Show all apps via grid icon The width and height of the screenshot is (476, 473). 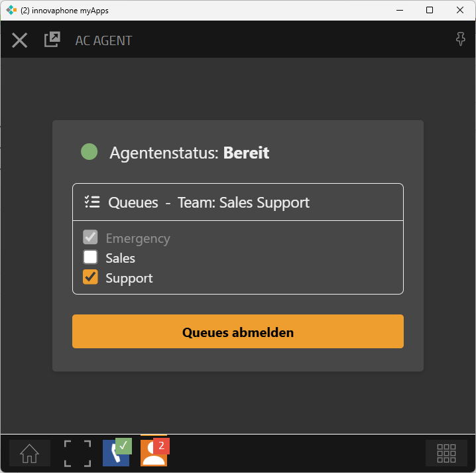tap(446, 453)
